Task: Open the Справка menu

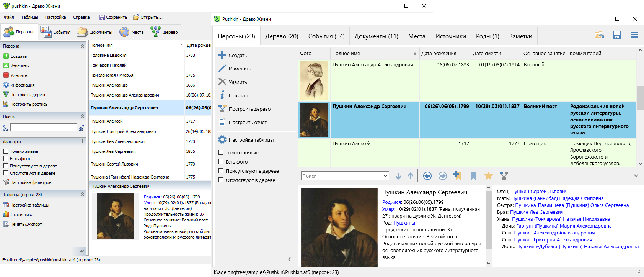Action: (81, 17)
